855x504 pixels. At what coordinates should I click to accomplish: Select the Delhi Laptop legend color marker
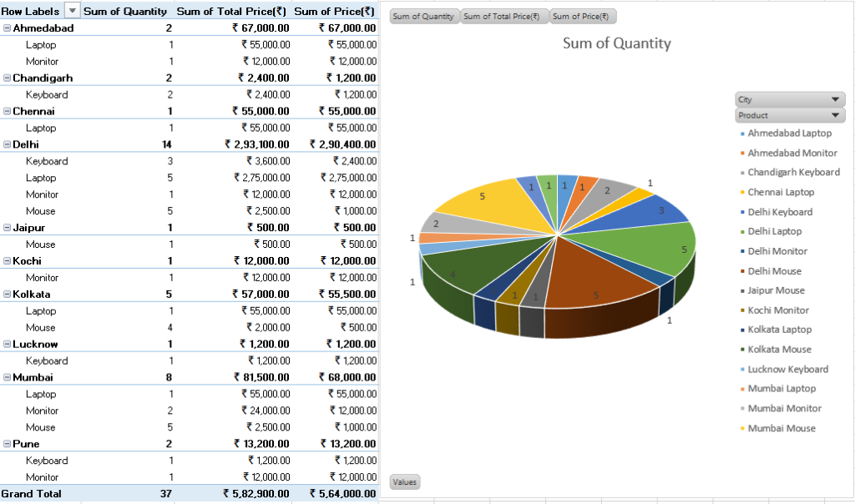[x=742, y=232]
